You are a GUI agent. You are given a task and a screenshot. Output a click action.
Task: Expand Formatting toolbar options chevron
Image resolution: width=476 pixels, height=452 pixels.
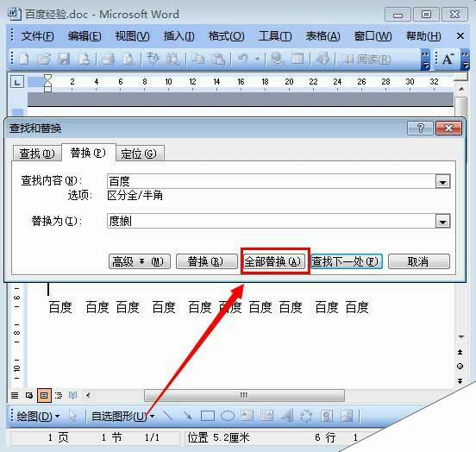(465, 60)
